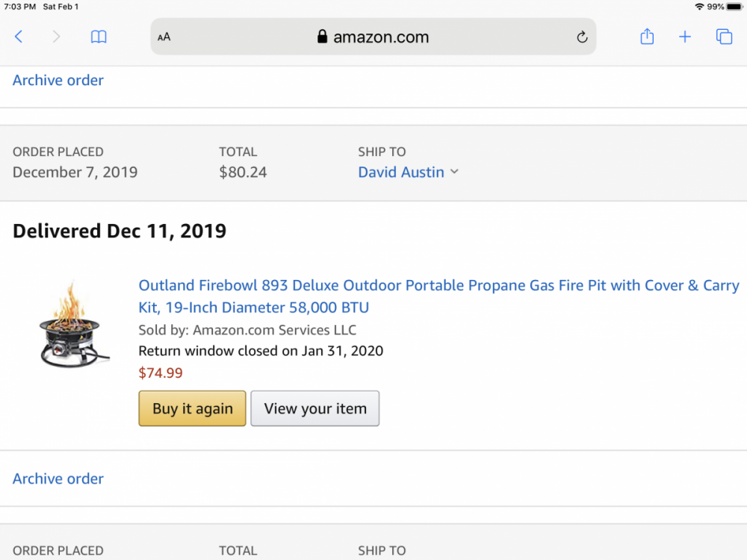Click Archive order link below Firebowl item
Image resolution: width=747 pixels, height=560 pixels.
(58, 479)
